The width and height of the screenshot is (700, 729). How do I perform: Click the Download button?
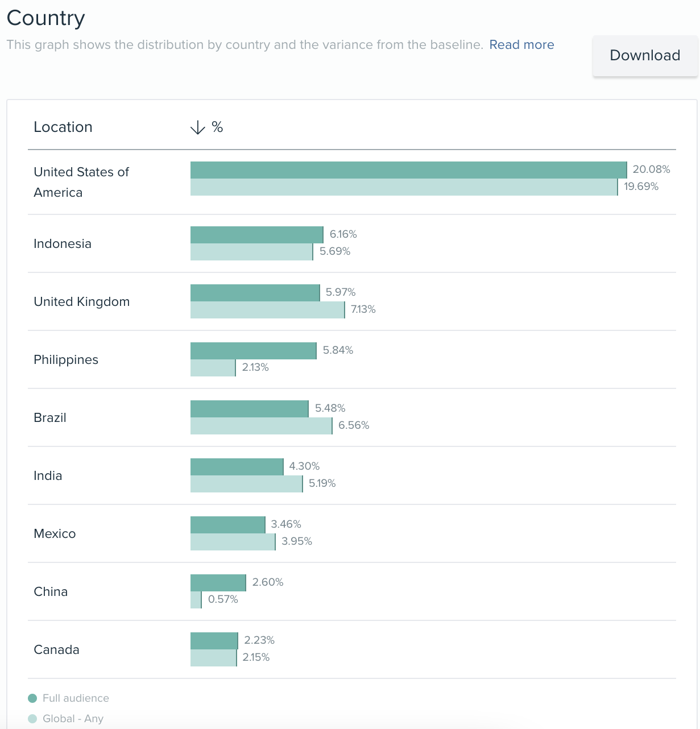645,56
